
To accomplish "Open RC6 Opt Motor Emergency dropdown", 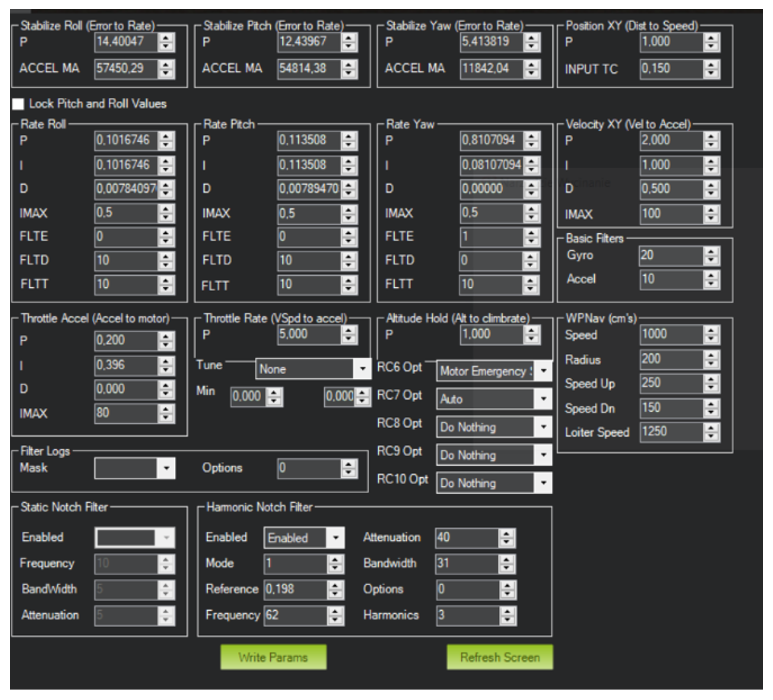I will tap(543, 371).
